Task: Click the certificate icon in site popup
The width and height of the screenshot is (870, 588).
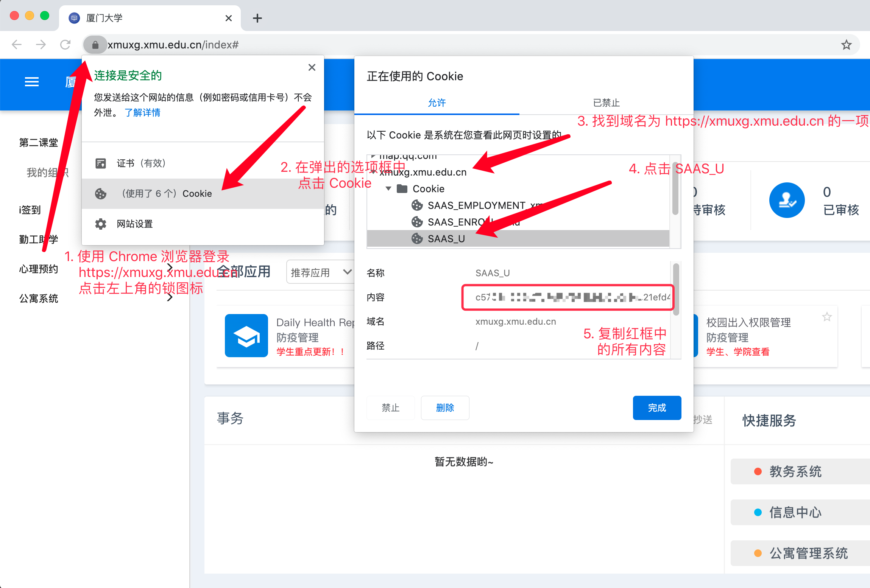Action: [x=101, y=163]
